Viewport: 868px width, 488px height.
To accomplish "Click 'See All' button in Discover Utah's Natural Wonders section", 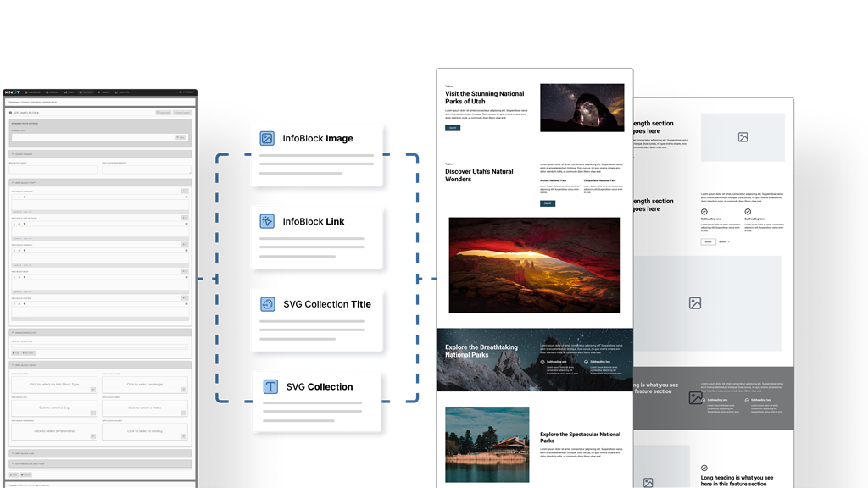I will (548, 203).
